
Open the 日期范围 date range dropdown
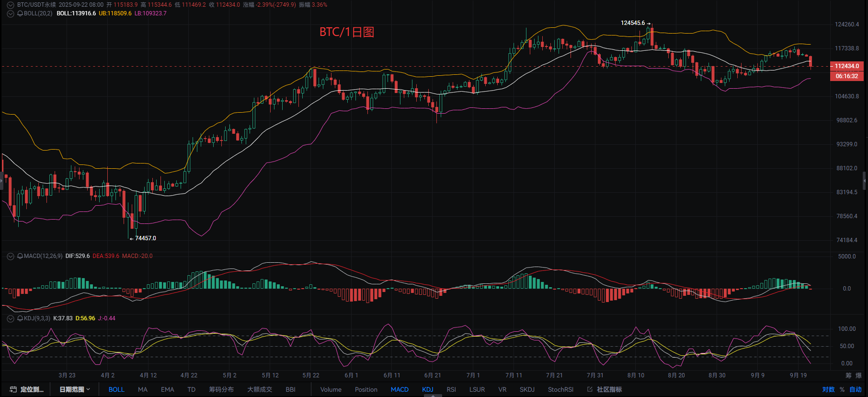[75, 389]
